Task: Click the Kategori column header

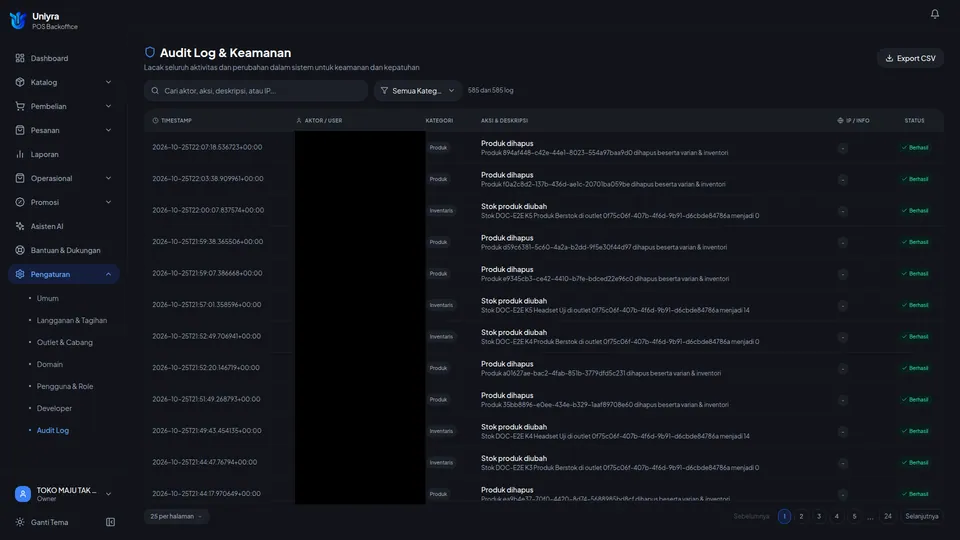Action: coord(439,121)
